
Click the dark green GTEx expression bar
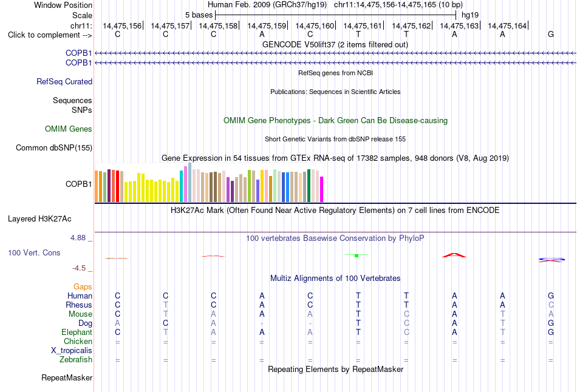pos(309,186)
